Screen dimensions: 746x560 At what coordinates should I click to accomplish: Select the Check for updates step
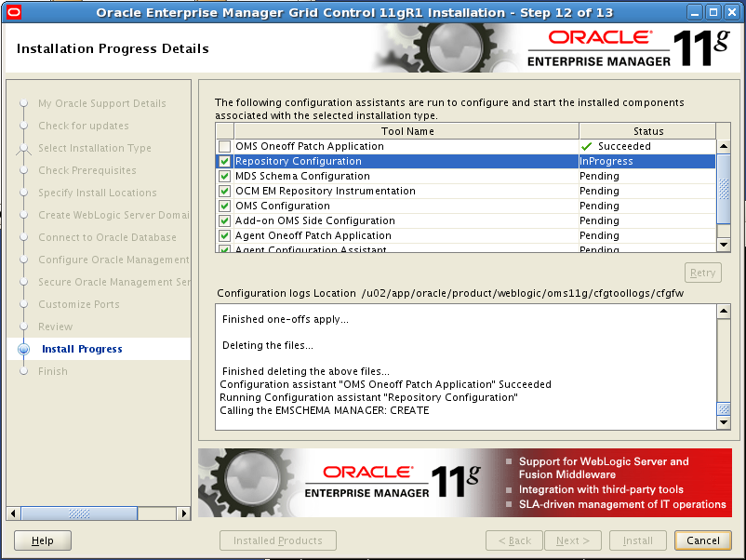84,126
